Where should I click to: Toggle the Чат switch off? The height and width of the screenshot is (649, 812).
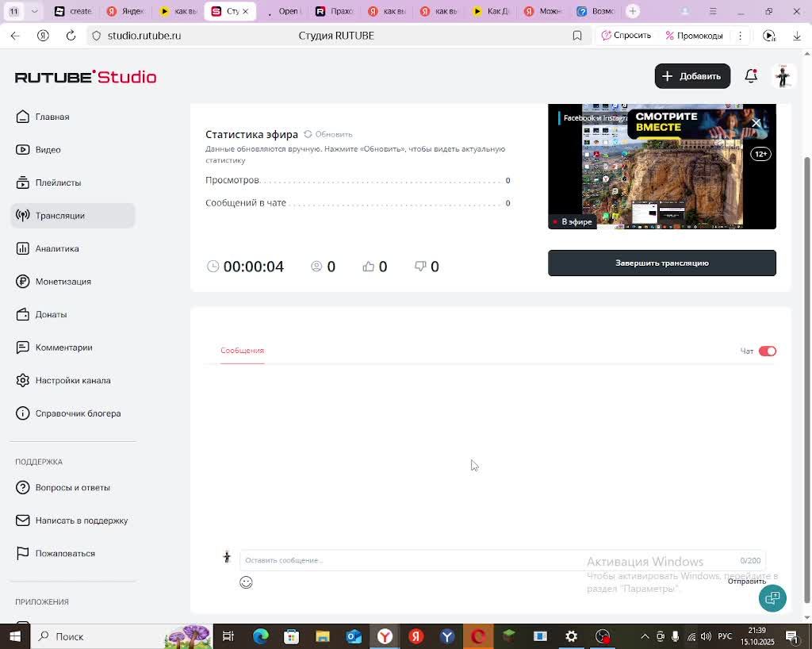click(768, 351)
